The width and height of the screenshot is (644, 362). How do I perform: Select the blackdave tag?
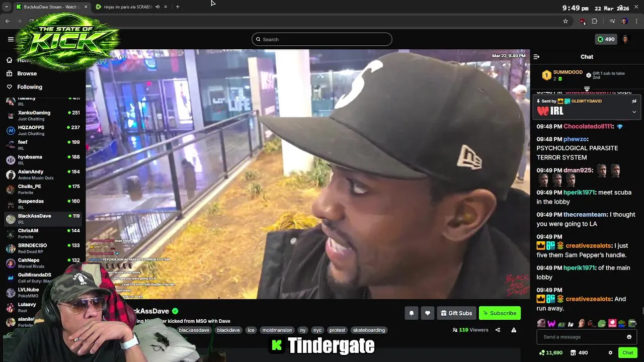(228, 330)
